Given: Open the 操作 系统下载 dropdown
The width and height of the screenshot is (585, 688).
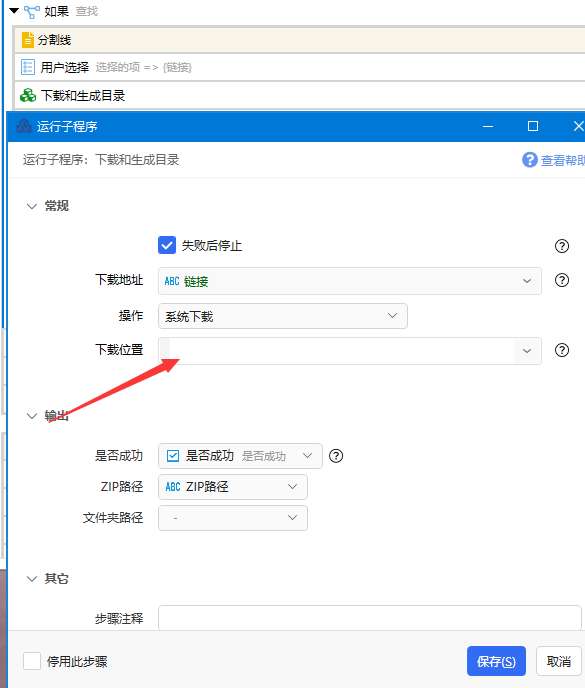Looking at the screenshot, I should point(283,316).
